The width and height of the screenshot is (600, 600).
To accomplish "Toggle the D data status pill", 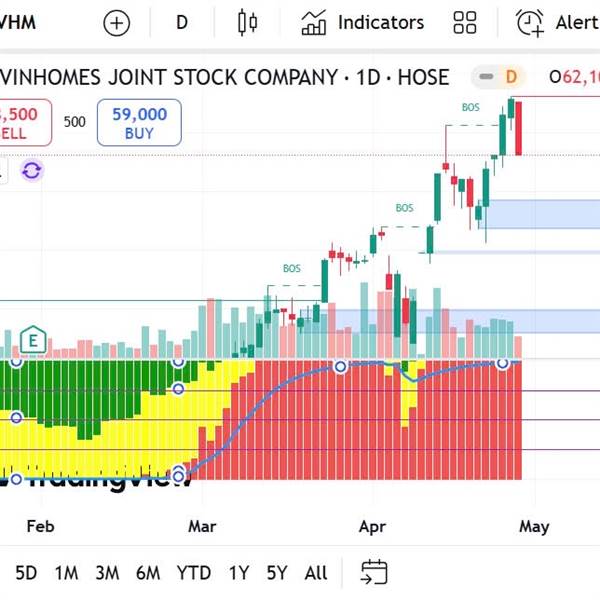I will point(499,77).
